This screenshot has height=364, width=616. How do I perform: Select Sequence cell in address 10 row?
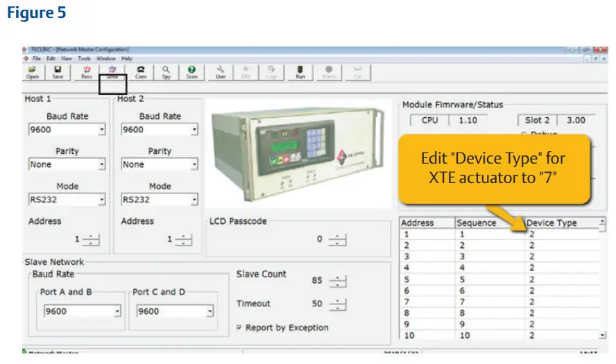tap(490, 336)
